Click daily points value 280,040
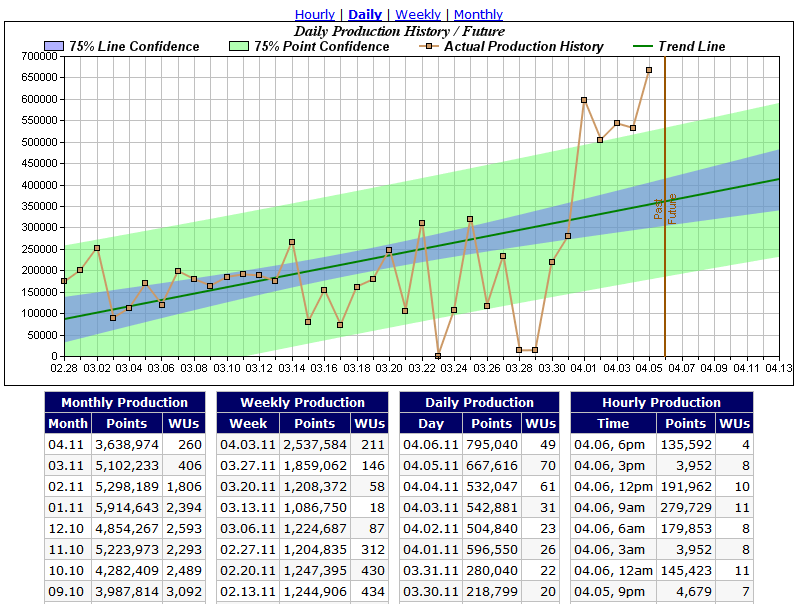The image size is (798, 604). point(492,571)
